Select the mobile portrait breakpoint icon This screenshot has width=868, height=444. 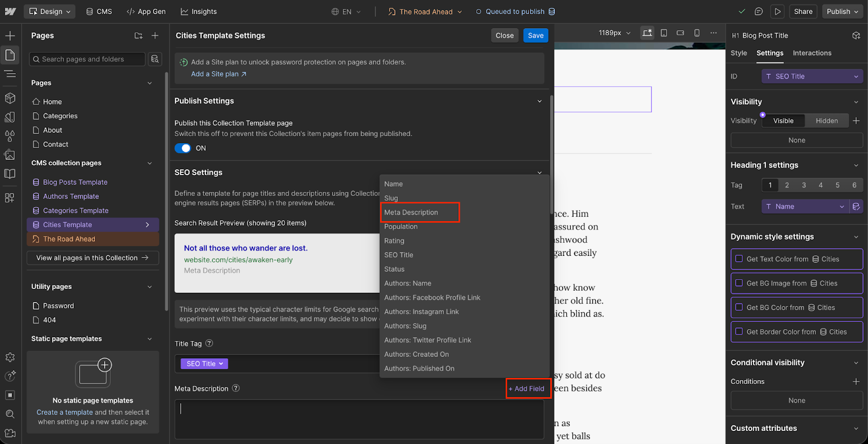[697, 33]
